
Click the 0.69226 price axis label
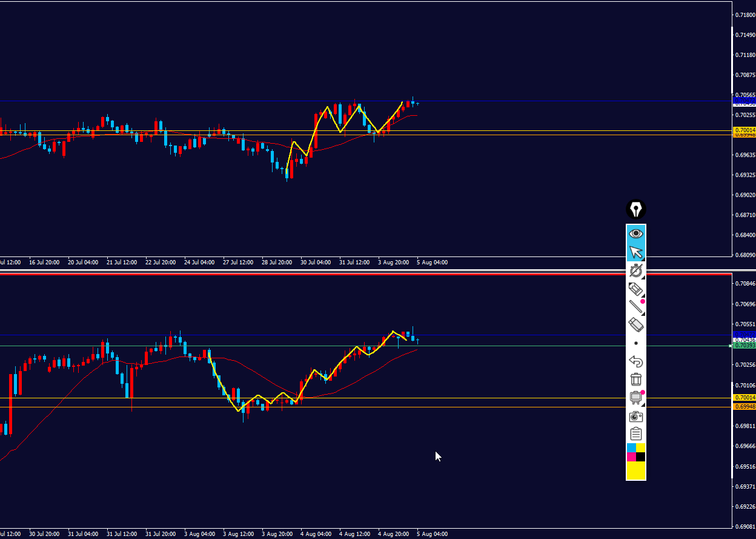(745, 507)
